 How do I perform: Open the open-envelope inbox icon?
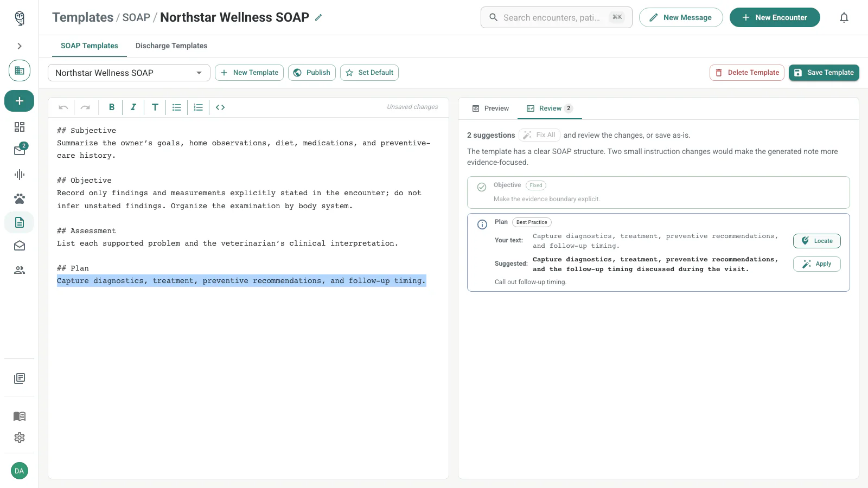20,246
